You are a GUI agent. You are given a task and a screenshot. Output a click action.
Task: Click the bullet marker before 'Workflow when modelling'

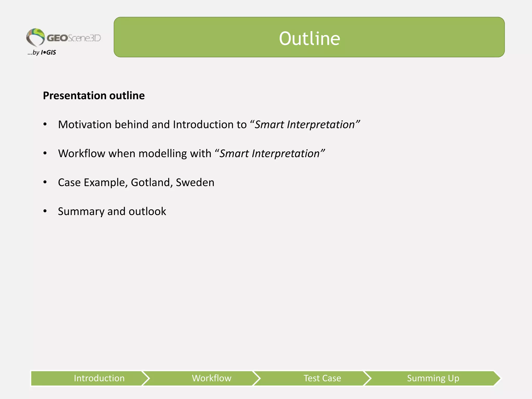pos(45,153)
